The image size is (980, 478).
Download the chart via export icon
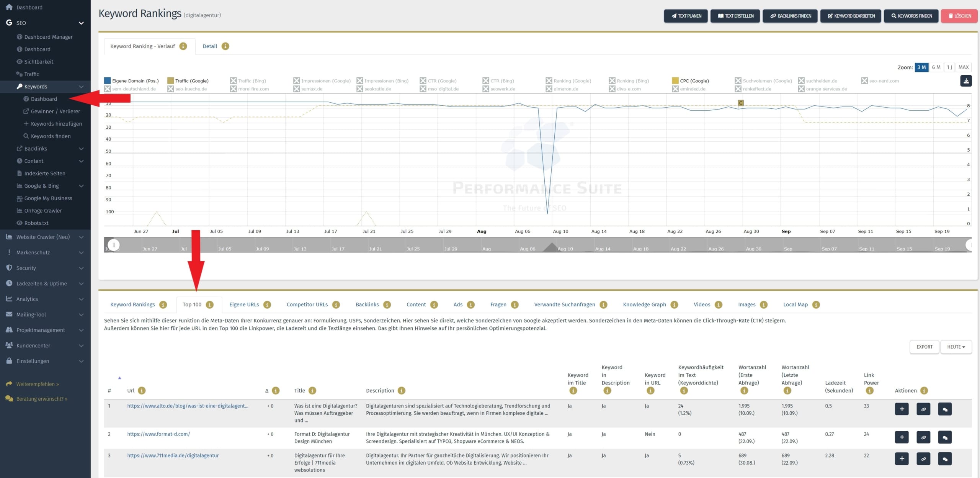[x=965, y=81]
